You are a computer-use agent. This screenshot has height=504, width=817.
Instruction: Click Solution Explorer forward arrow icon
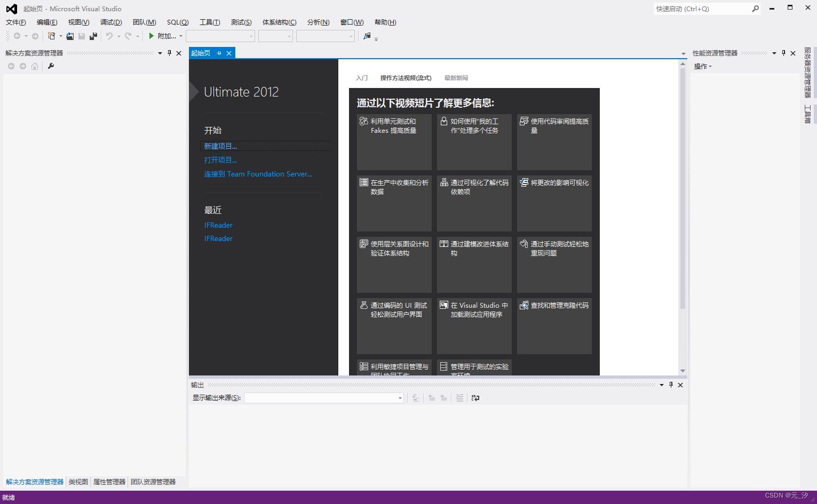(x=23, y=66)
